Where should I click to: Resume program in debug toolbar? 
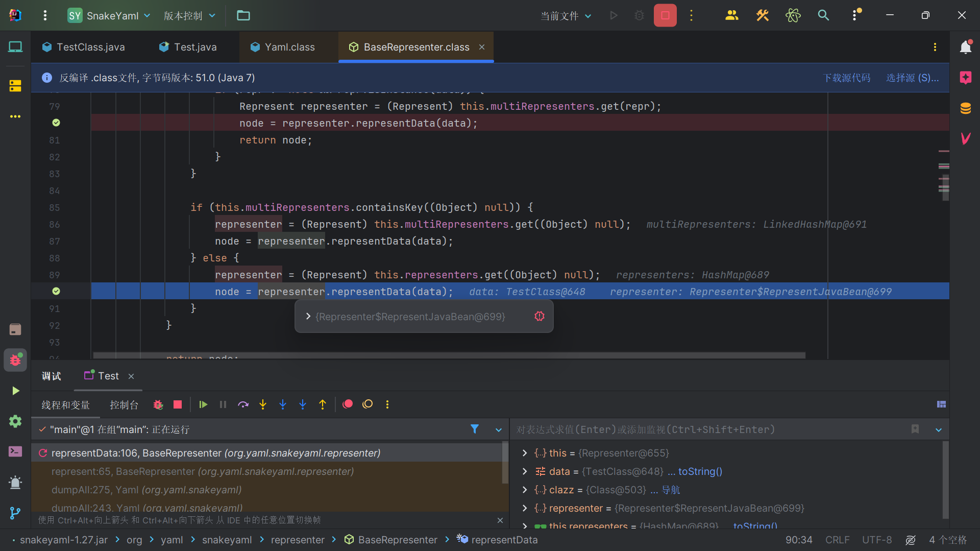(203, 404)
